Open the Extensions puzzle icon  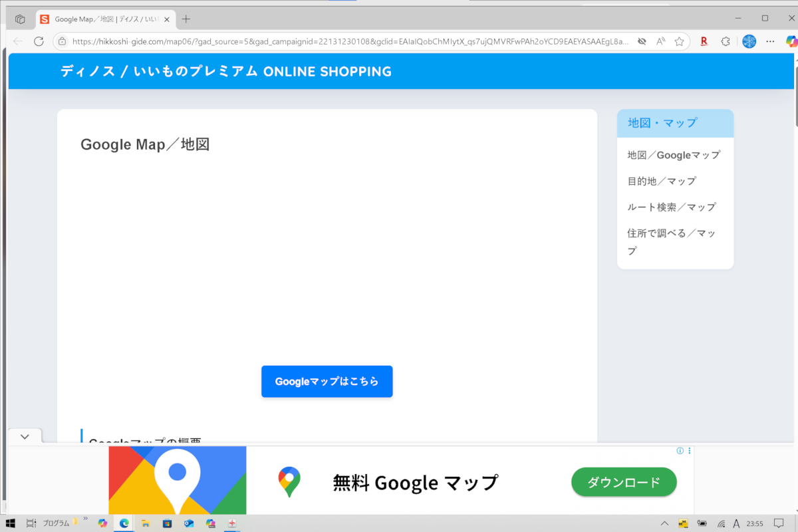click(x=726, y=41)
